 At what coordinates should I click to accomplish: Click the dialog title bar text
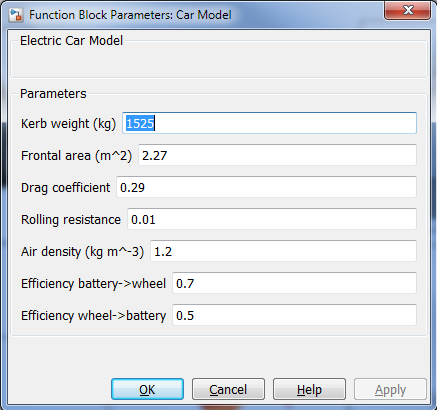(130, 15)
